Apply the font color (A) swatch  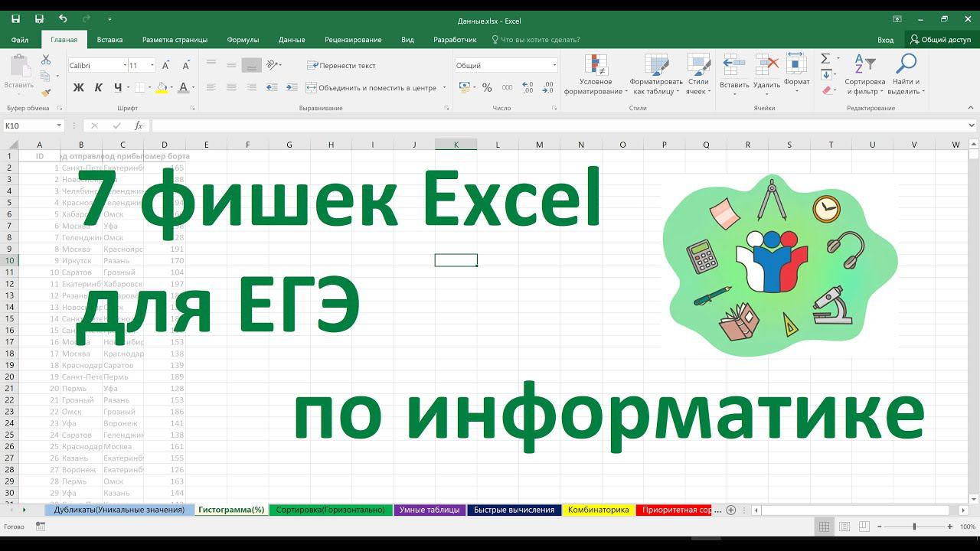pos(182,88)
